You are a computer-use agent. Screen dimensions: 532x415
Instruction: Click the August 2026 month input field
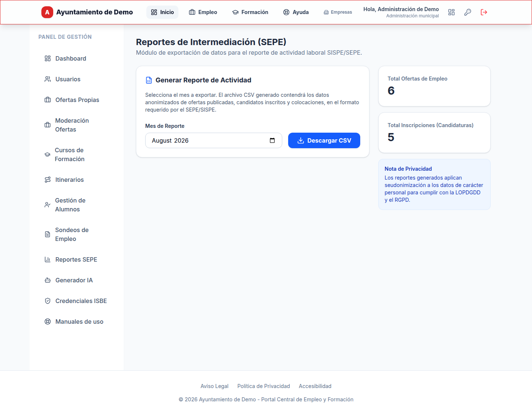point(214,140)
